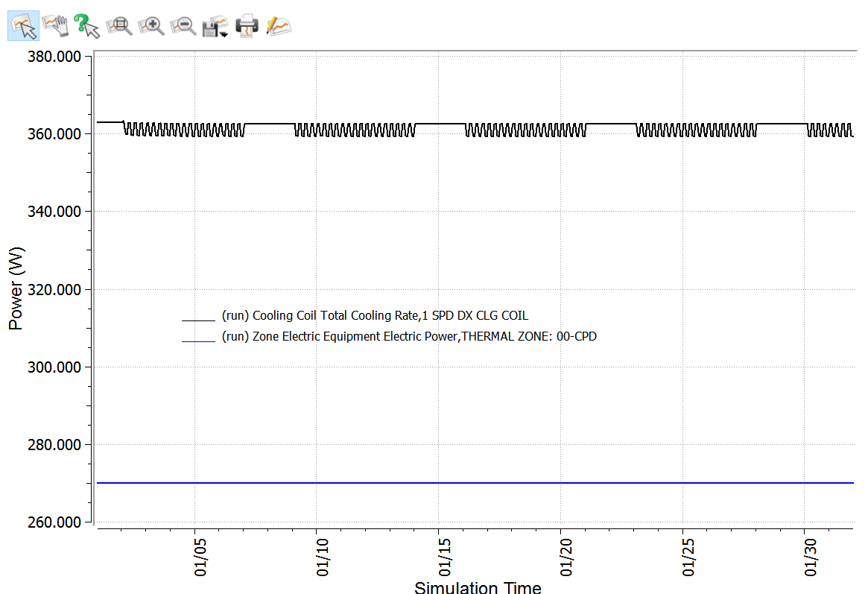Choose the zoom-to-fit magnifier tool
This screenshot has height=594, width=868.
click(119, 26)
